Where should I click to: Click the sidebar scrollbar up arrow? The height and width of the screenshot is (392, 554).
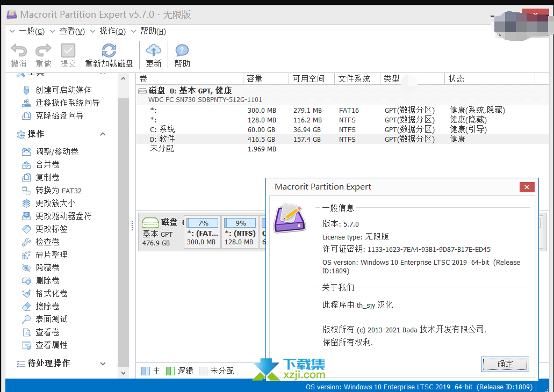pos(123,78)
